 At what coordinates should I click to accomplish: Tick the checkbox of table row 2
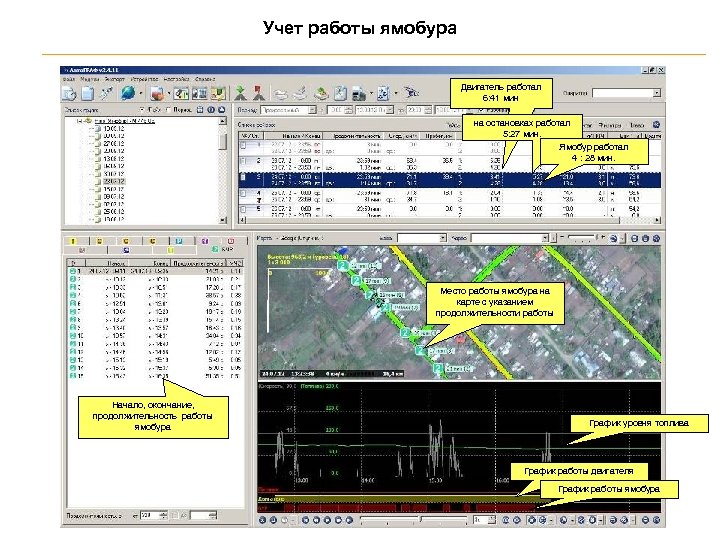243,161
